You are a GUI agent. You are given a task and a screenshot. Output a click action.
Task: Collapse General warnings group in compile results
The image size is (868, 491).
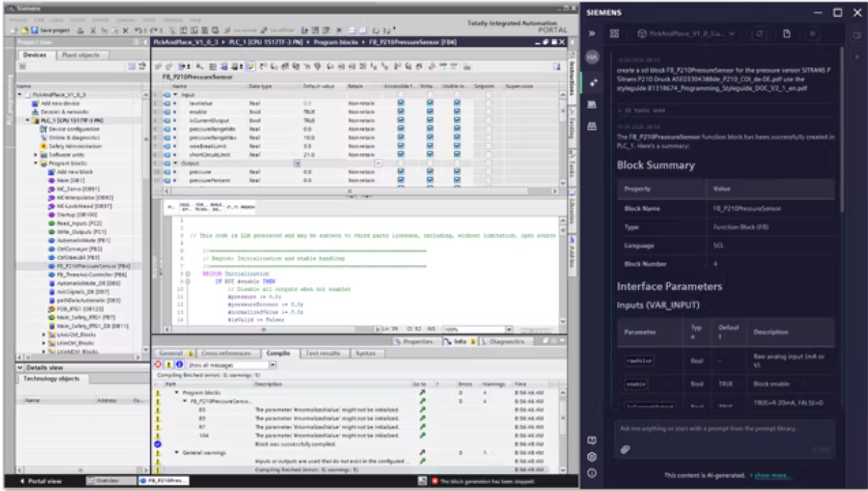point(177,453)
